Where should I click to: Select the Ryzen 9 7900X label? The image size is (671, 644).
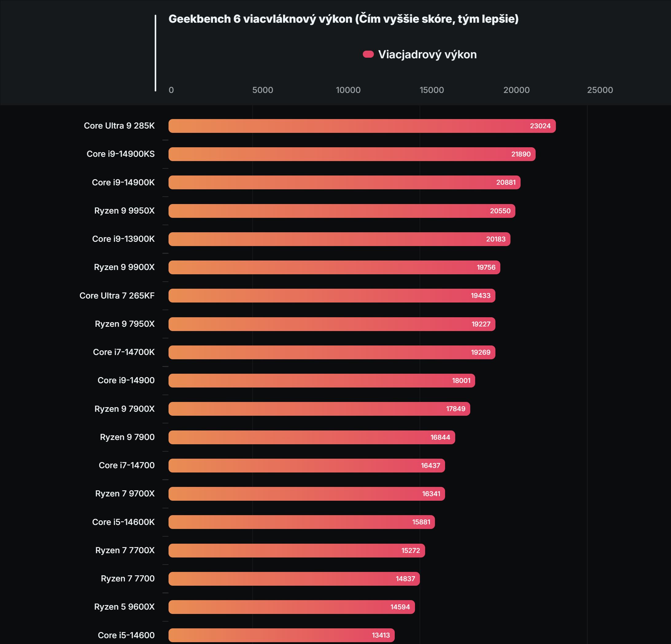pyautogui.click(x=124, y=409)
